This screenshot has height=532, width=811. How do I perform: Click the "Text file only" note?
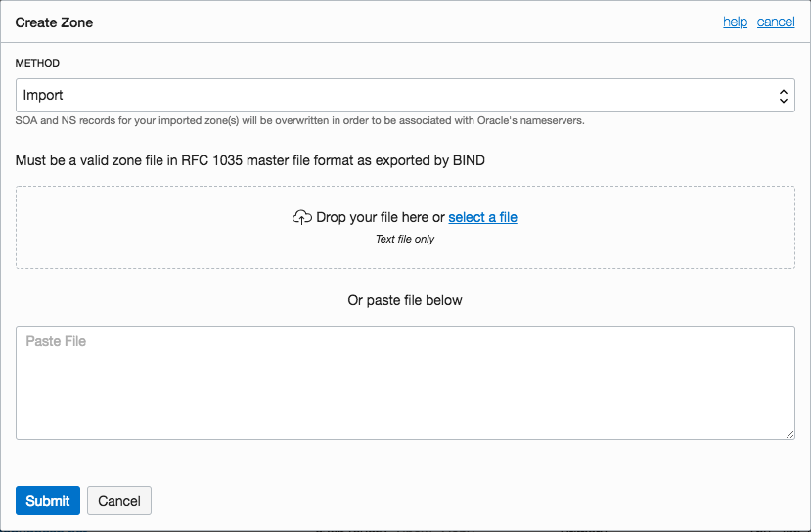pos(405,239)
